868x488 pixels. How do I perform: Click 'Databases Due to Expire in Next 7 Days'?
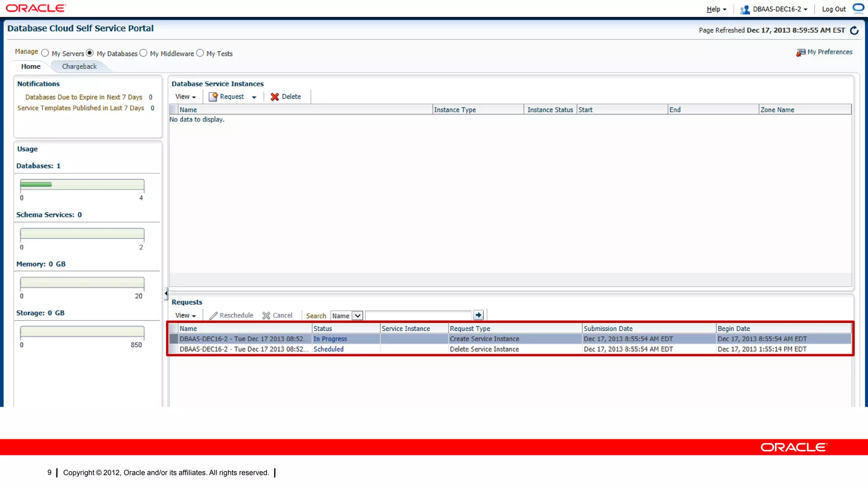(x=83, y=97)
